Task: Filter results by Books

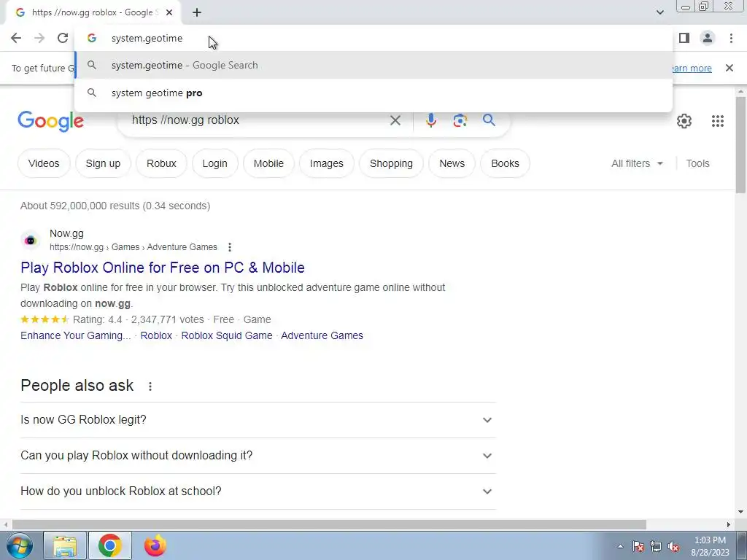Action: pyautogui.click(x=505, y=163)
